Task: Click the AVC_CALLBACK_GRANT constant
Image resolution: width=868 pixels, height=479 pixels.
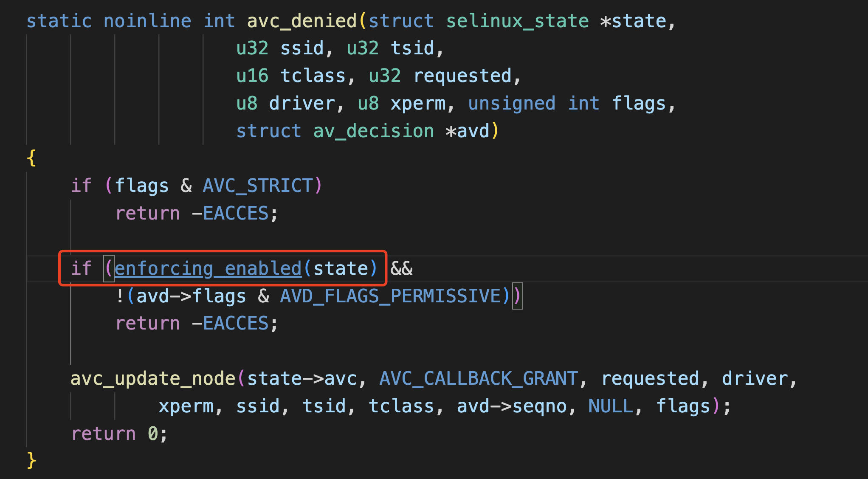Action: click(478, 378)
